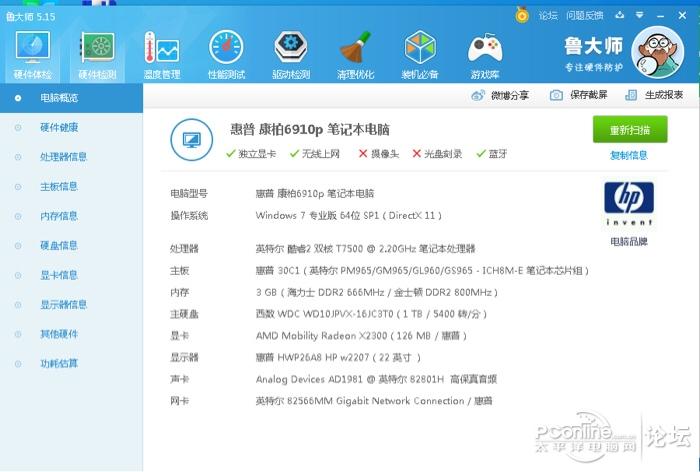Click 复制信息 copy info link
Screen dimensions: 700x472
tap(629, 155)
